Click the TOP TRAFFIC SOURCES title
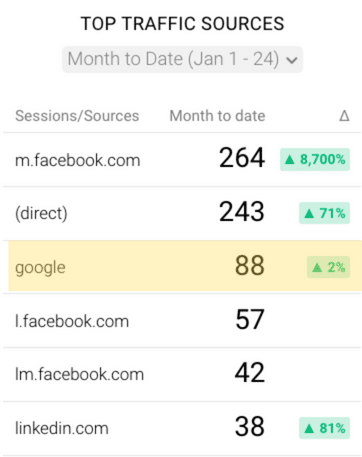This screenshot has height=457, width=362. [x=182, y=24]
